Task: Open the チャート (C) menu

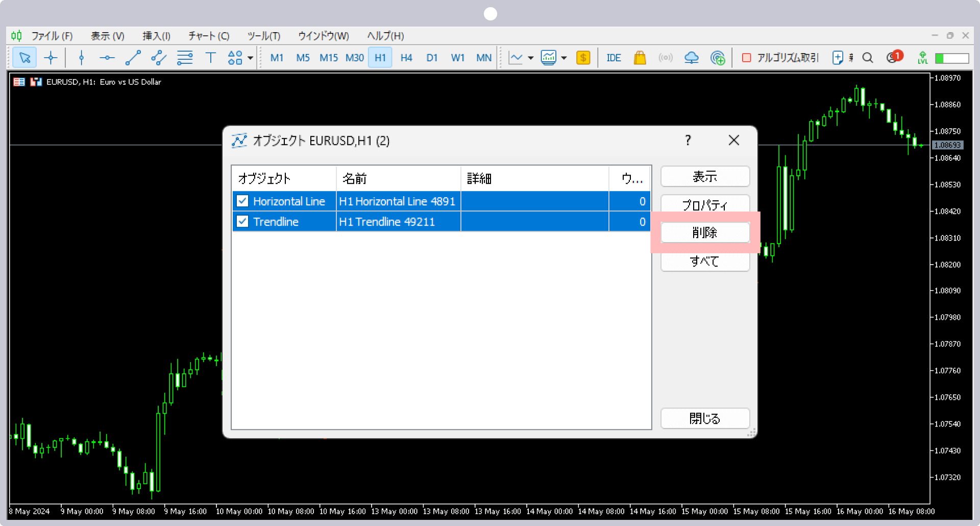Action: tap(209, 36)
